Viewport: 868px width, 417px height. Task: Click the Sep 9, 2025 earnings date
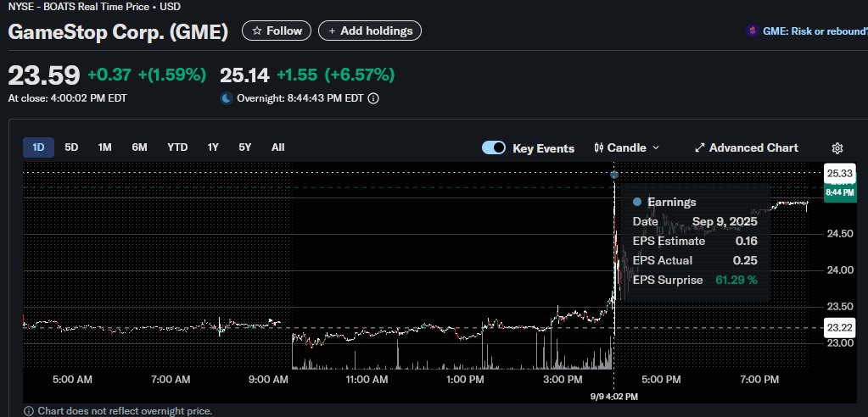click(725, 222)
